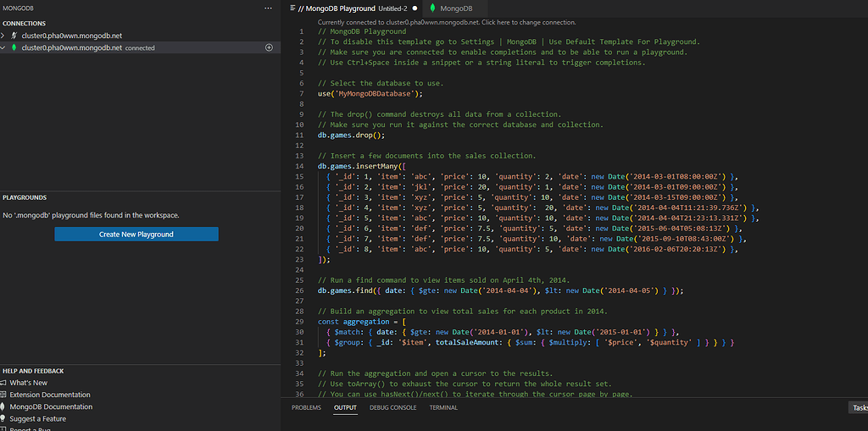Open the Problems panel tab
Image resolution: width=868 pixels, height=431 pixels.
(306, 407)
